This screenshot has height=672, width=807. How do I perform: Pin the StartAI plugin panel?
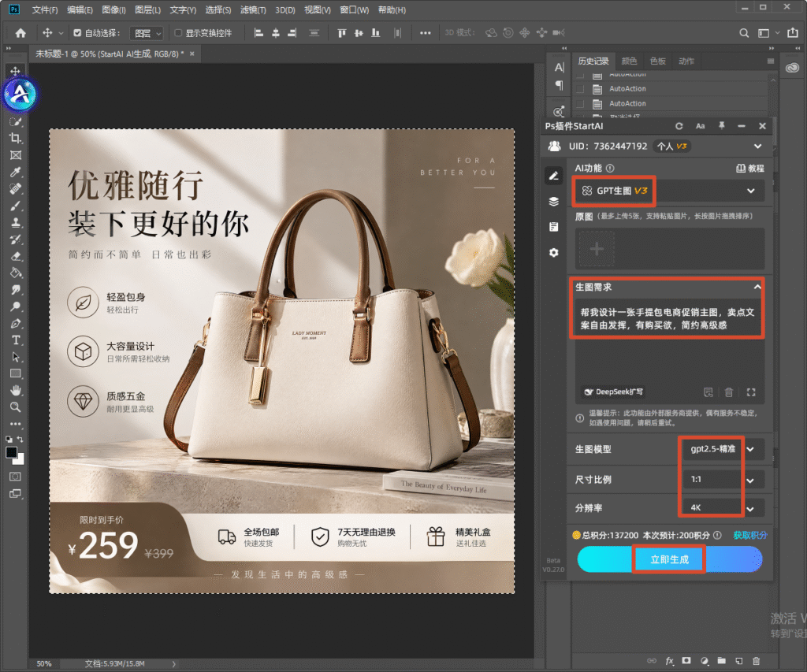pyautogui.click(x=722, y=125)
